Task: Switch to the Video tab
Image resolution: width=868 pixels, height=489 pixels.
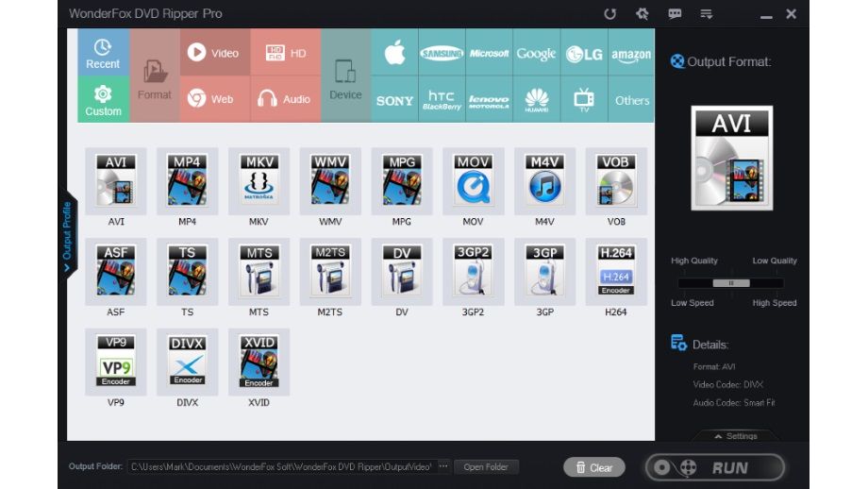Action: tap(214, 53)
